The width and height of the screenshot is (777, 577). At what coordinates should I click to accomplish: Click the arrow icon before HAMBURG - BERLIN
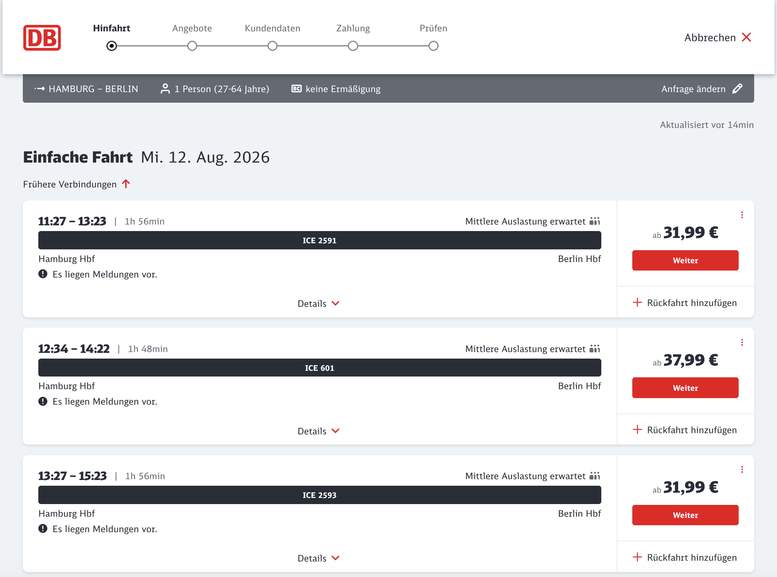40,89
